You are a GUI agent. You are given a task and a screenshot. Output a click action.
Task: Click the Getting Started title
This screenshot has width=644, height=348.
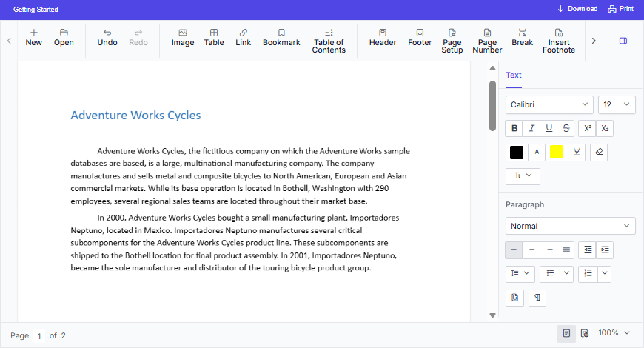click(x=36, y=10)
